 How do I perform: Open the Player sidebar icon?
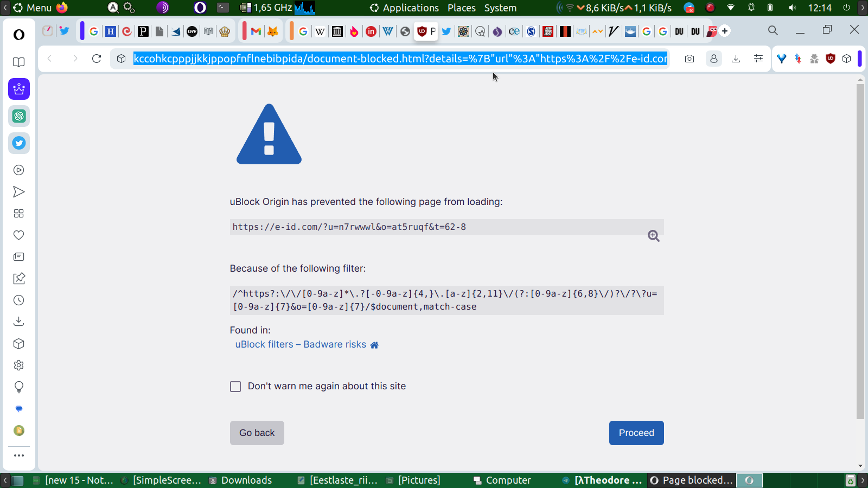point(19,170)
